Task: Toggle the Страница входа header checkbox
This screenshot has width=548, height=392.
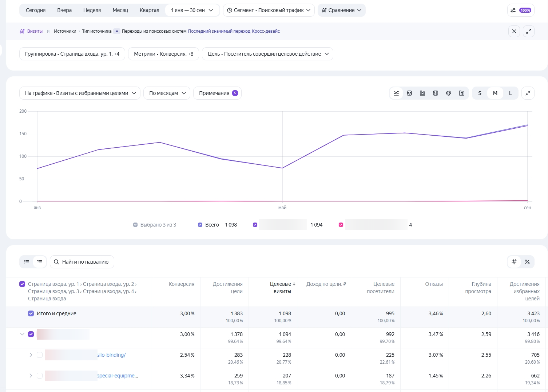Action: tap(22, 284)
